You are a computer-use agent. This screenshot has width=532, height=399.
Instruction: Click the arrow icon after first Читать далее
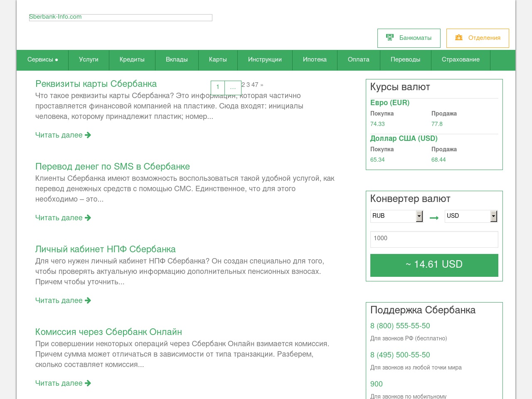tap(88, 135)
